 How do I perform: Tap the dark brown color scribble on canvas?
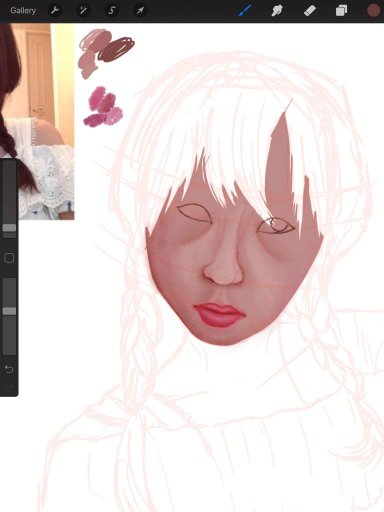117,49
